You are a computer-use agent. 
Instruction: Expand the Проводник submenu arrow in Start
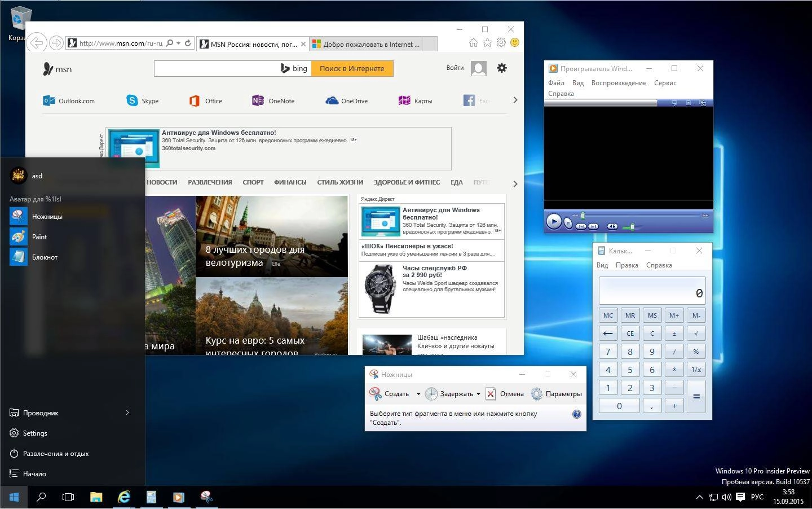click(127, 413)
